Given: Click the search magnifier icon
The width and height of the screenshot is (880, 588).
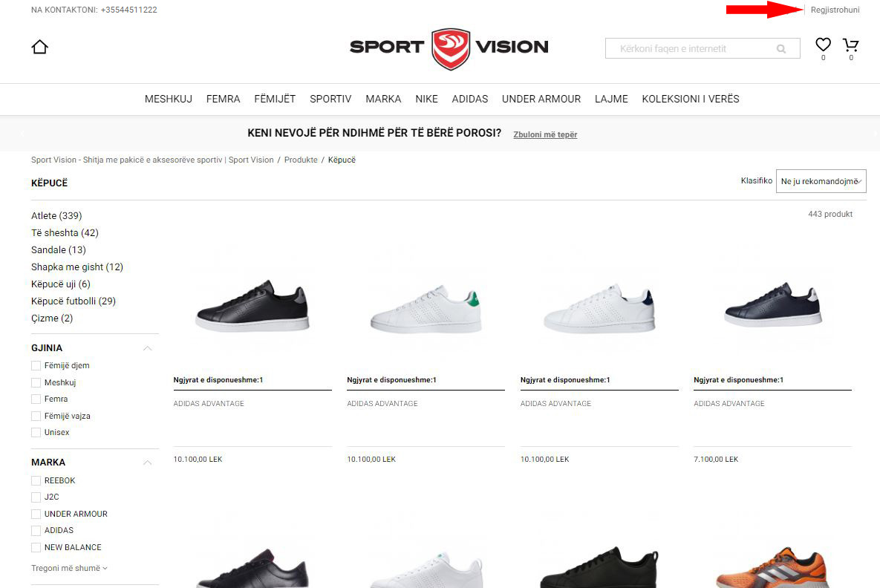Looking at the screenshot, I should 781,49.
